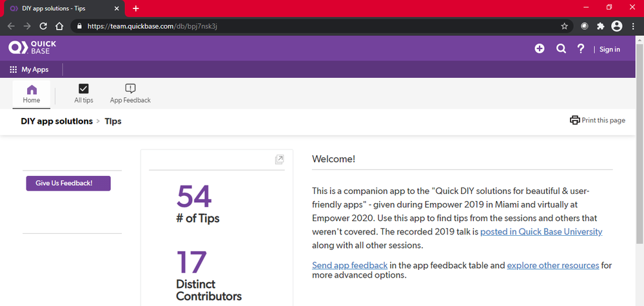
Task: Select the Home tab
Action: pyautogui.click(x=32, y=94)
